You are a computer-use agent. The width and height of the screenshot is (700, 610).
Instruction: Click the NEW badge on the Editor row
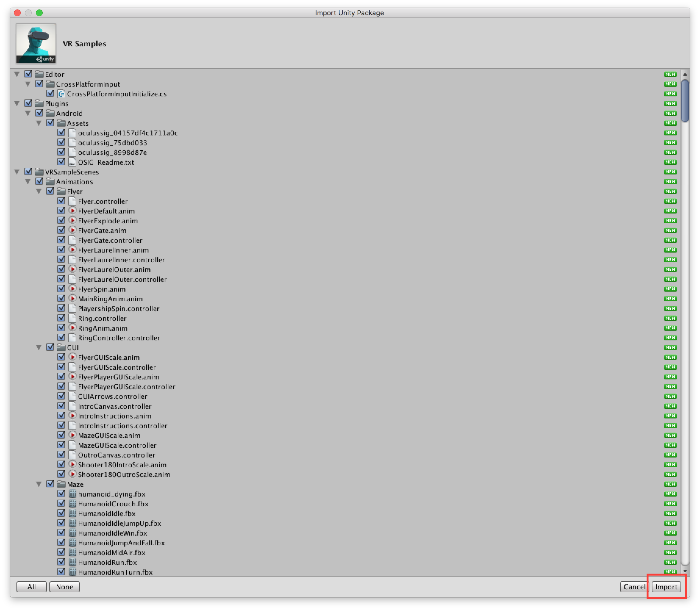pyautogui.click(x=670, y=74)
